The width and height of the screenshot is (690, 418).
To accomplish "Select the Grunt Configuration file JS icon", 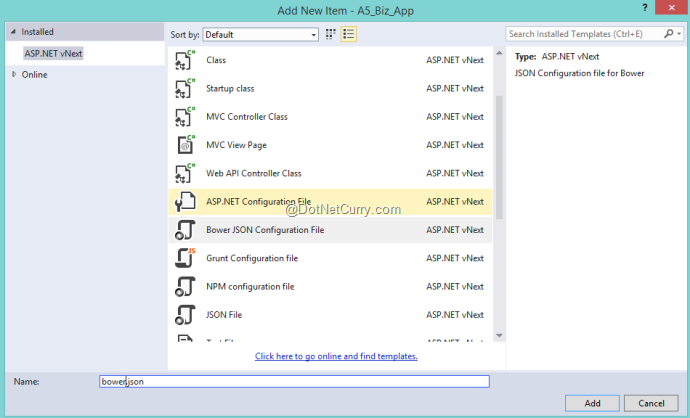I will pos(185,258).
